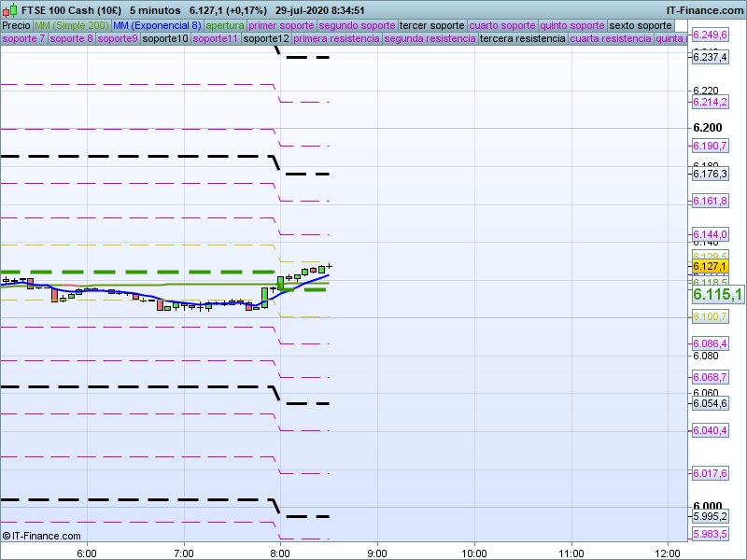Image resolution: width=747 pixels, height=560 pixels.
Task: Select the apertura indicator label
Action: 225,25
